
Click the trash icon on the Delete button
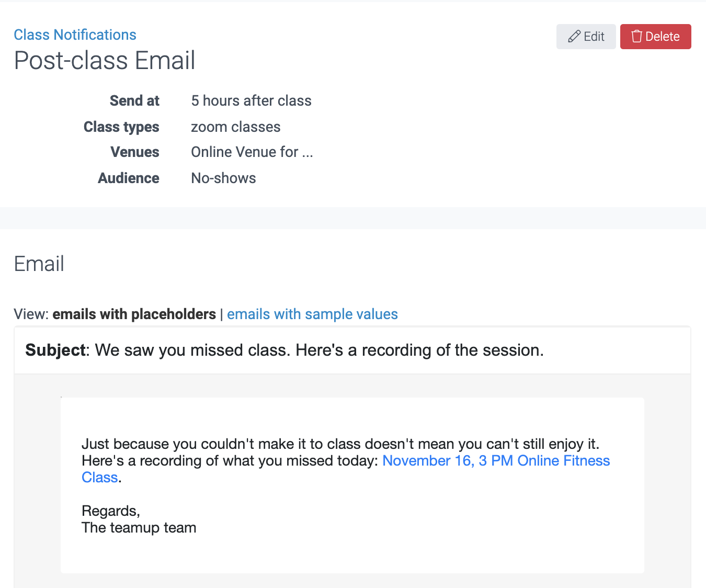[x=637, y=37]
